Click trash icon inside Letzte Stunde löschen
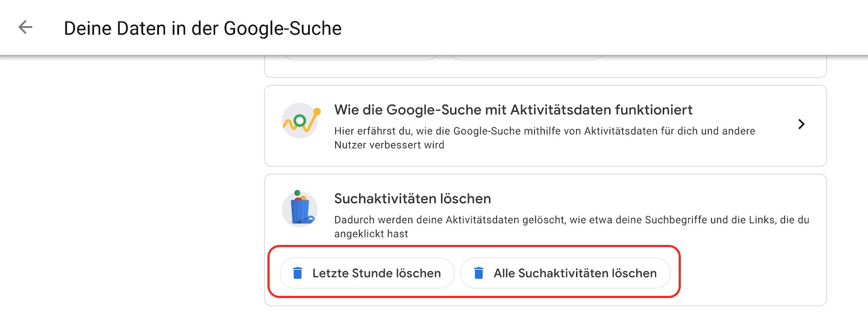This screenshot has width=868, height=330. [297, 273]
